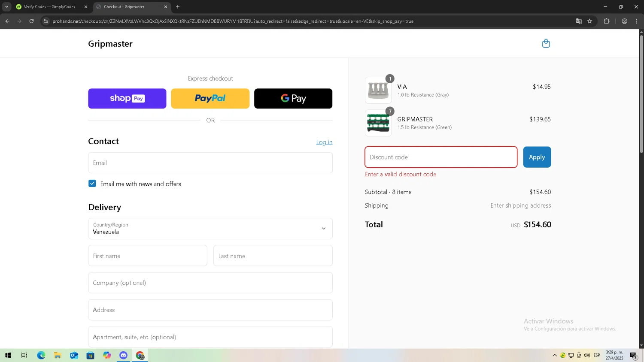
Task: Click the Address field
Action: pyautogui.click(x=210, y=310)
